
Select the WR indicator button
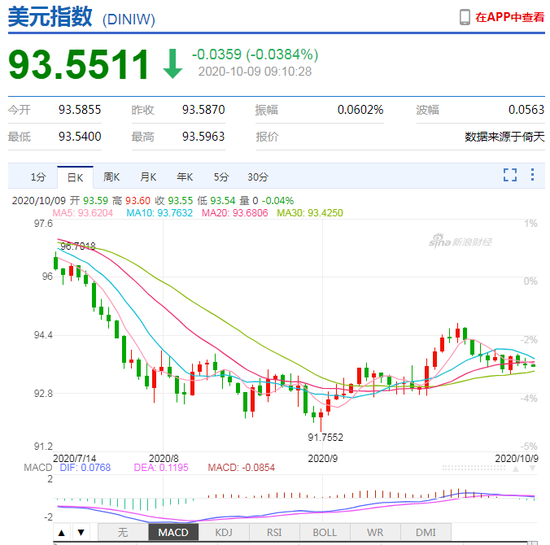click(375, 533)
